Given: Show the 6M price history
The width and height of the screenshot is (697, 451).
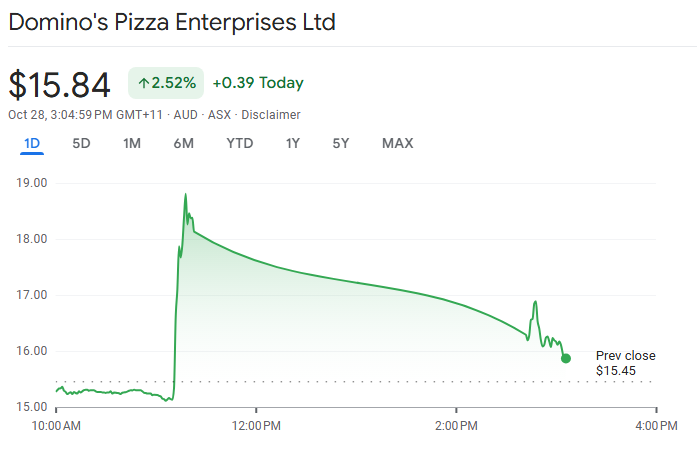Looking at the screenshot, I should coord(183,143).
